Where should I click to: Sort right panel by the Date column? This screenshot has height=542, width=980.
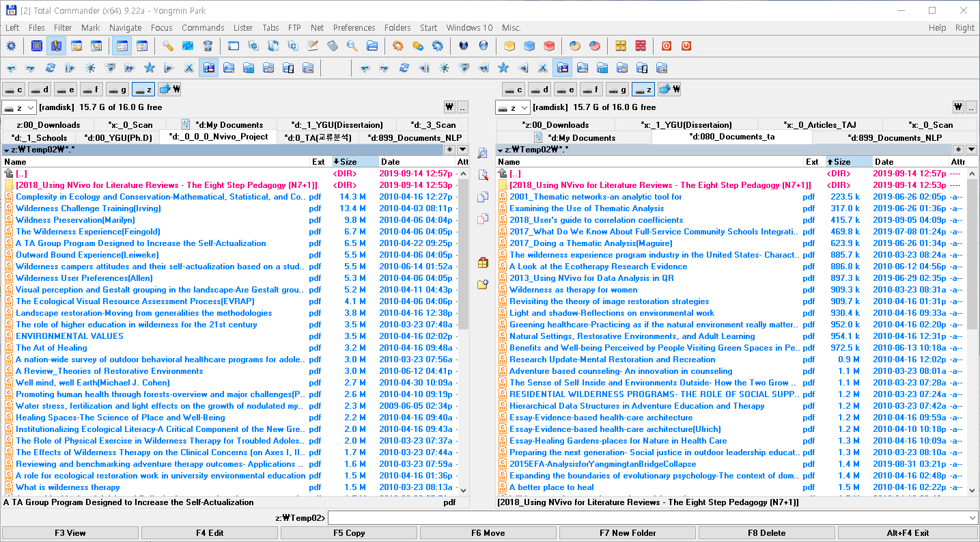(x=910, y=162)
